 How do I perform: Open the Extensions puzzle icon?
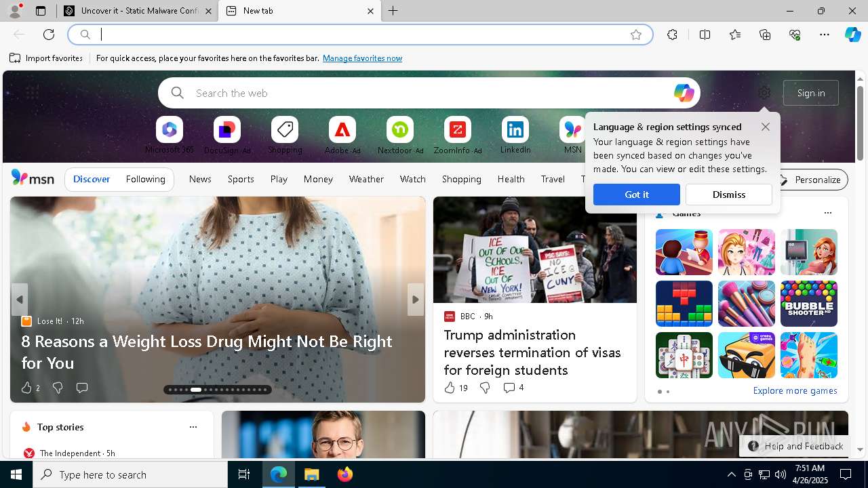(x=672, y=35)
